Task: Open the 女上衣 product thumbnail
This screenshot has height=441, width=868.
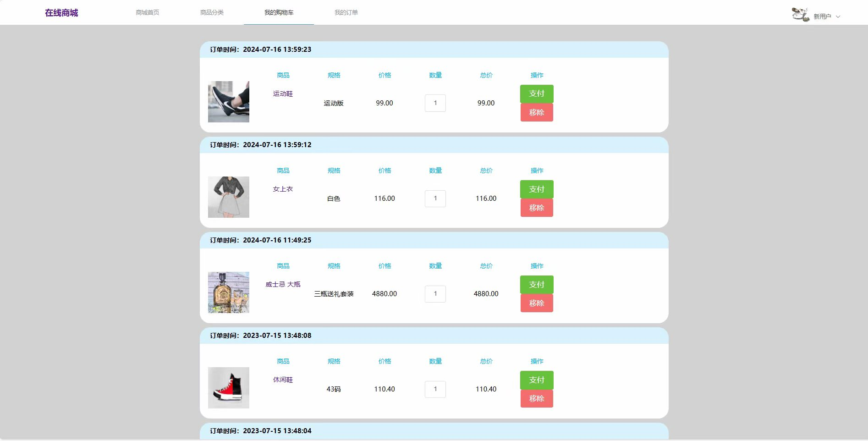Action: [x=229, y=197]
